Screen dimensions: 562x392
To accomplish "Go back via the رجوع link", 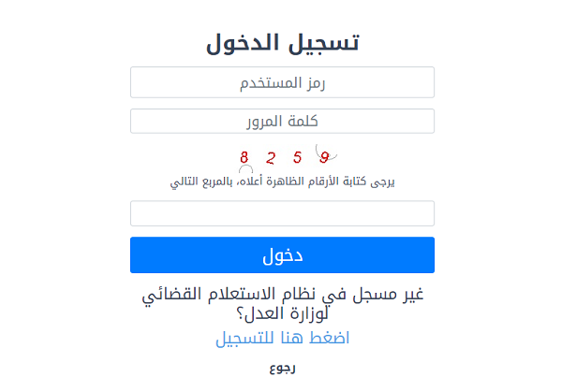I will pos(282,369).
